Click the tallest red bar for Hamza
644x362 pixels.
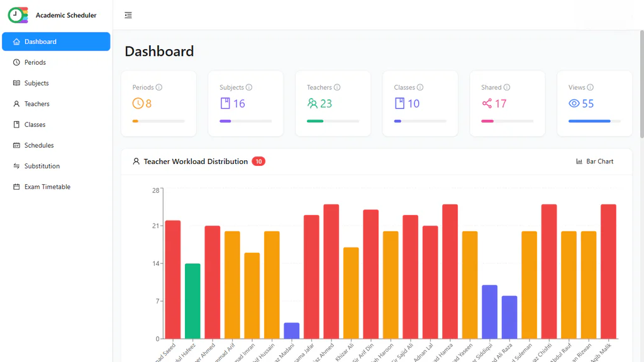[x=450, y=270]
